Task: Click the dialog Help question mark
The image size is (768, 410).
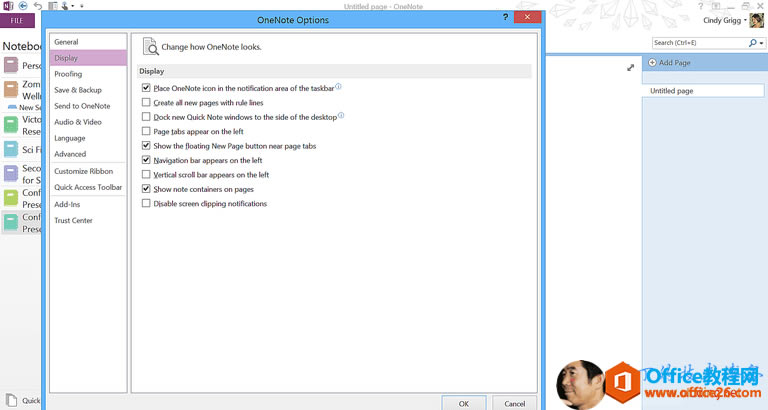Action: [x=505, y=17]
